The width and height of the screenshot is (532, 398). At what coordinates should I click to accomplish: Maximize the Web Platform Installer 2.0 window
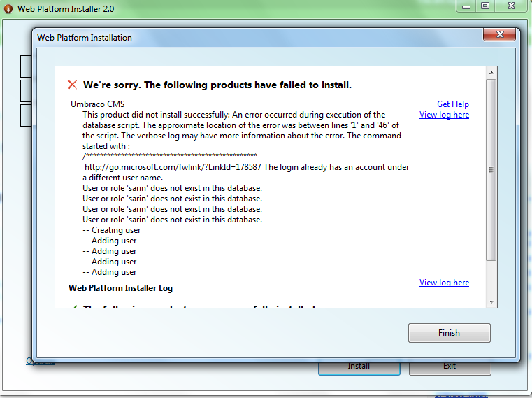[485, 6]
